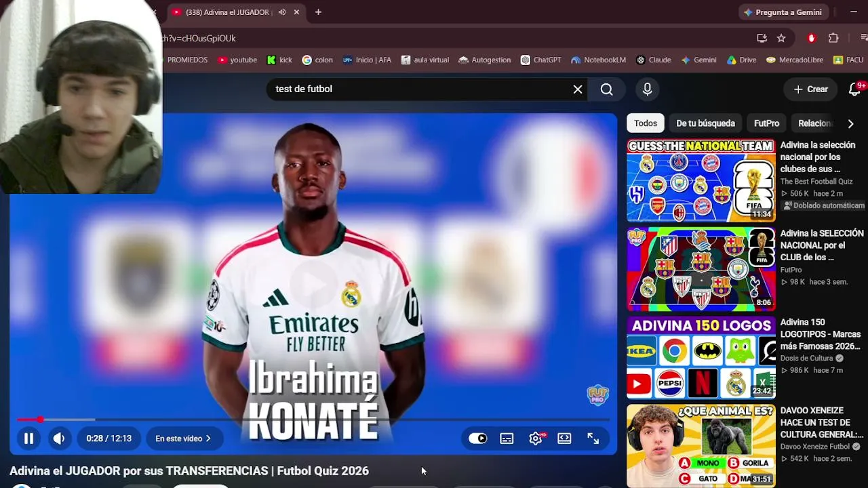868x488 pixels.
Task: Click the Pregunta a Gemini button
Action: pyautogui.click(x=783, y=12)
